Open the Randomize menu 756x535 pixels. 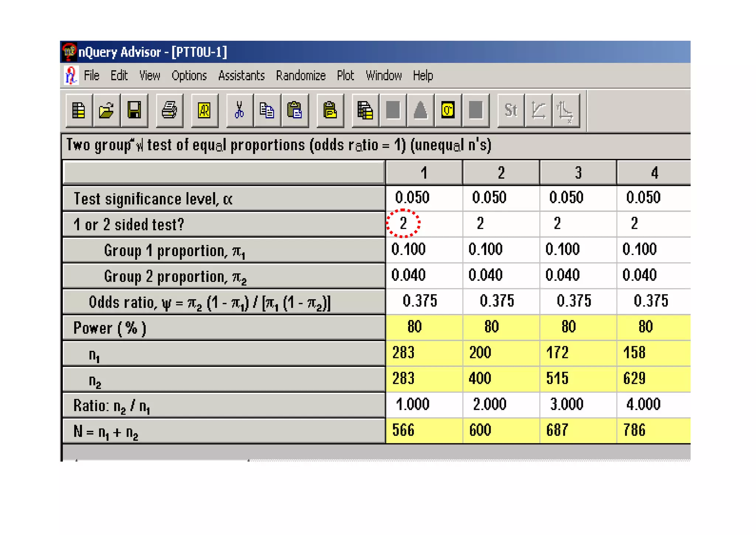click(x=300, y=76)
